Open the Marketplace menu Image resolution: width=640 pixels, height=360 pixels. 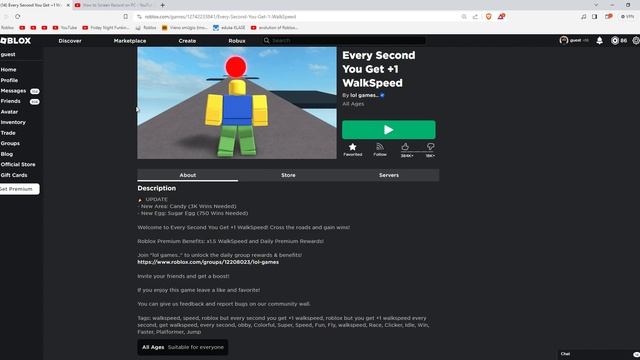click(x=130, y=41)
